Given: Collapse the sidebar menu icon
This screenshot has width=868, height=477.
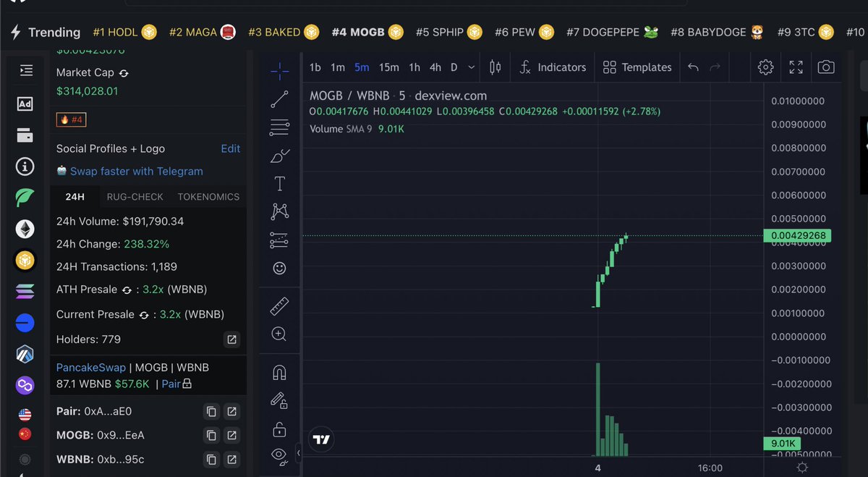Looking at the screenshot, I should point(26,70).
